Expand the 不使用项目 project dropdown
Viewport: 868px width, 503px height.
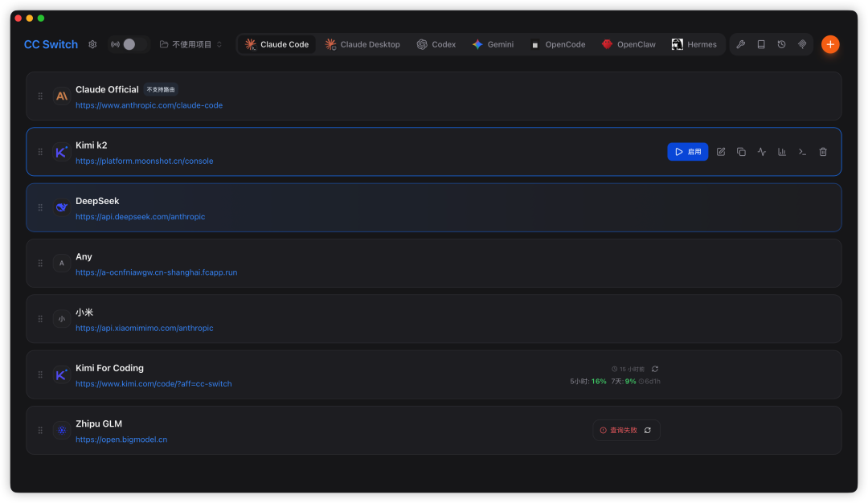(x=190, y=44)
